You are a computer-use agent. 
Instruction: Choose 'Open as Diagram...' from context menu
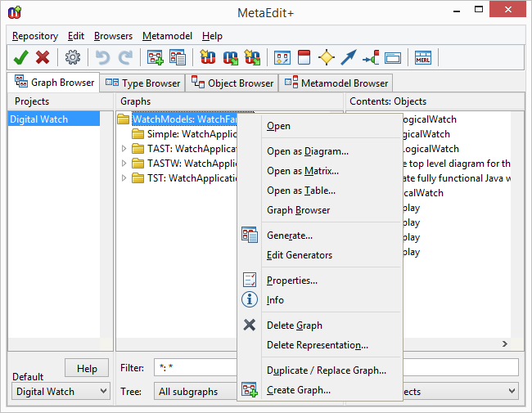click(307, 151)
